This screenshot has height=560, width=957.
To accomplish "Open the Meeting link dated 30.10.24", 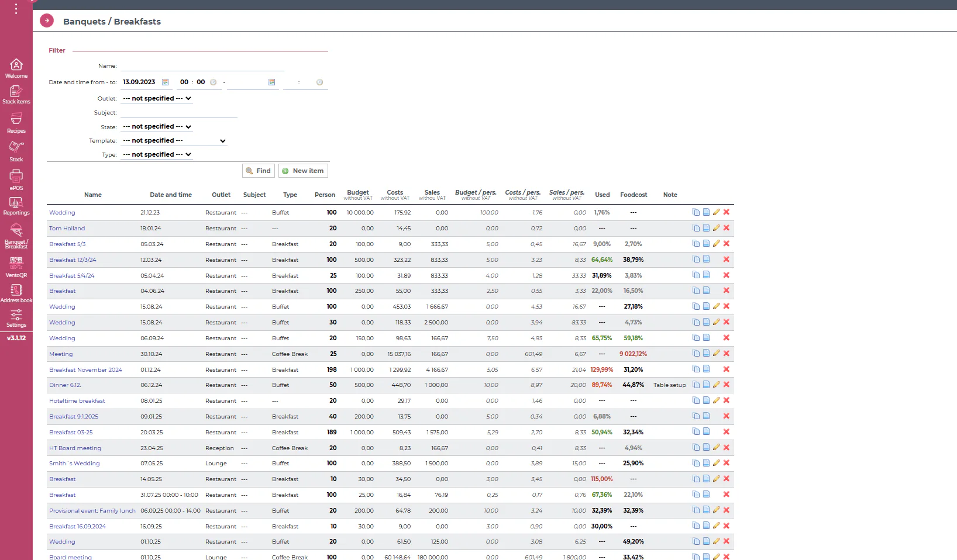I will pyautogui.click(x=61, y=354).
